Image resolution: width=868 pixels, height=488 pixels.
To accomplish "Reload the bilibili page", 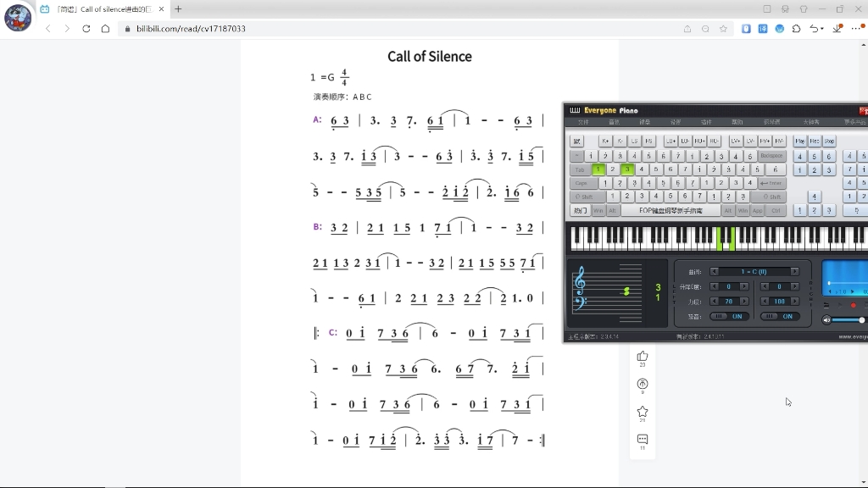I will point(86,29).
